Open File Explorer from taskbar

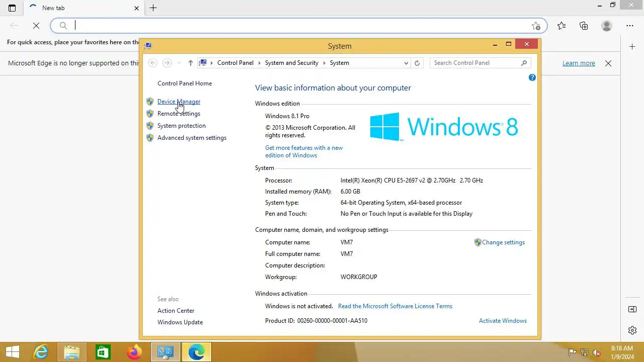(72, 352)
